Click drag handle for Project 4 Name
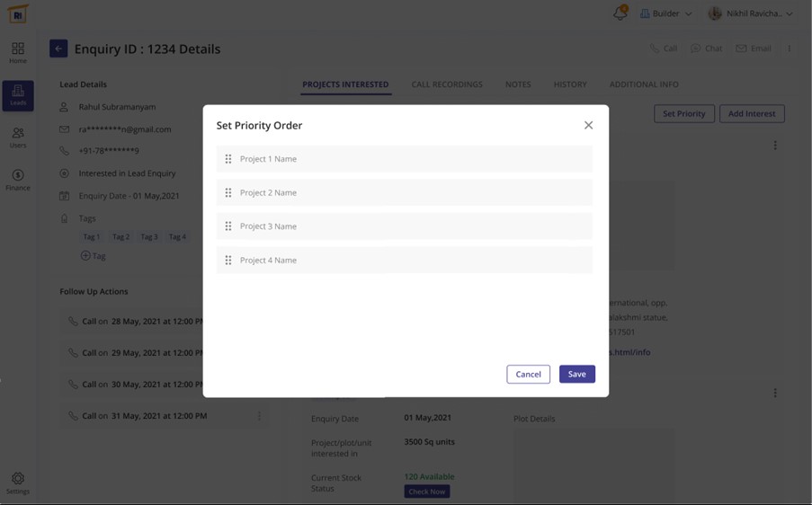This screenshot has width=812, height=505. (228, 261)
